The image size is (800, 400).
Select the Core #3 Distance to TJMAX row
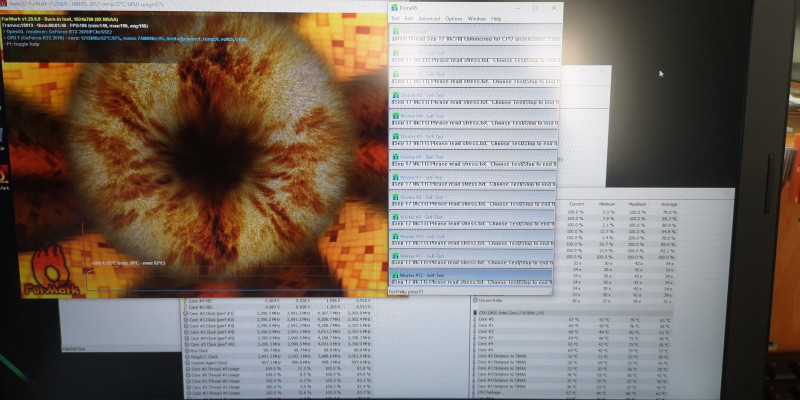tap(572, 374)
